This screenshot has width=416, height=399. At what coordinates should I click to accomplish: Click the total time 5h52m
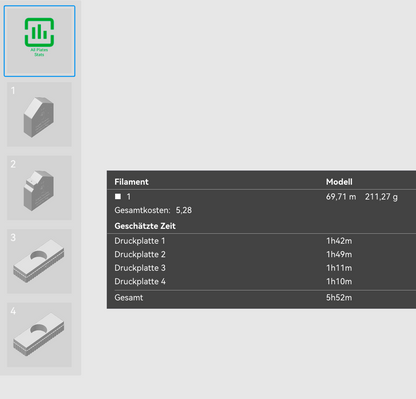(339, 298)
